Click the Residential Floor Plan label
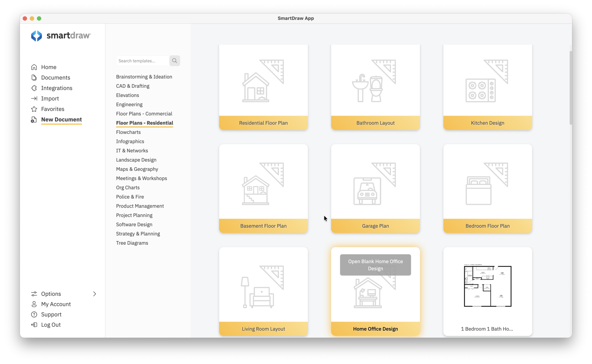The image size is (592, 364). point(263,123)
